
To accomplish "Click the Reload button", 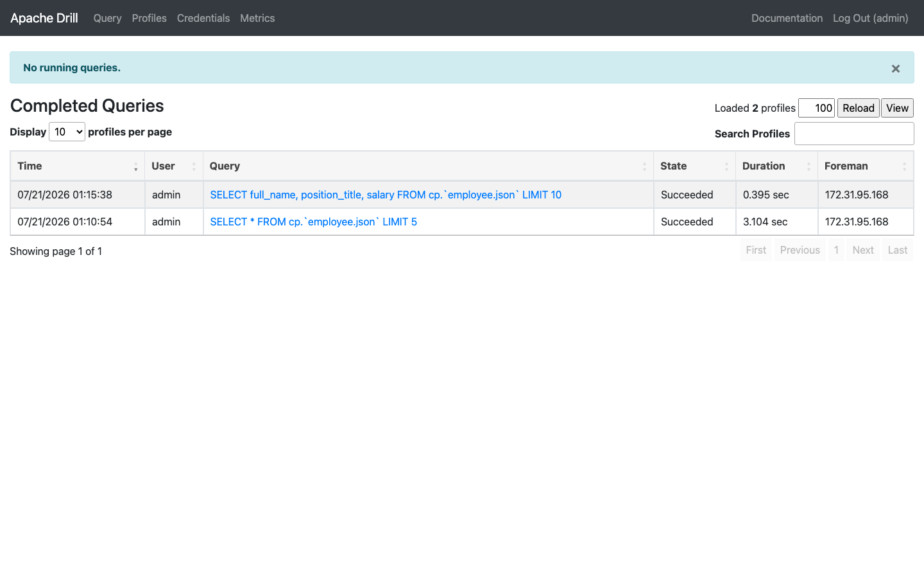I will tap(859, 108).
